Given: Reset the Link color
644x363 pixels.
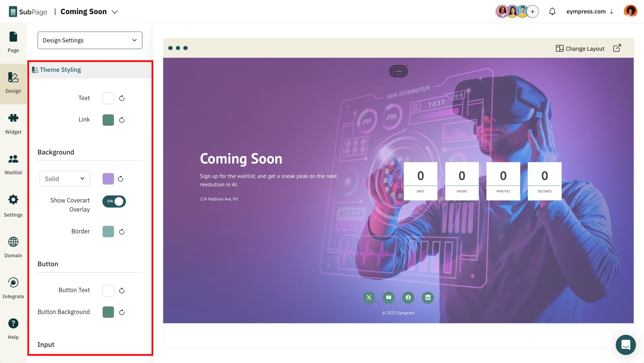Looking at the screenshot, I should click(x=122, y=120).
